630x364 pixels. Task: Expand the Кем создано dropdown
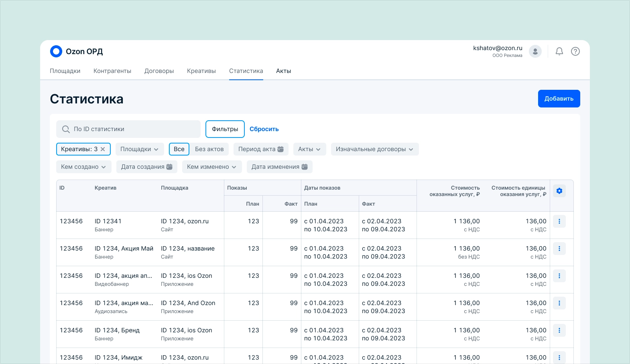tap(83, 167)
